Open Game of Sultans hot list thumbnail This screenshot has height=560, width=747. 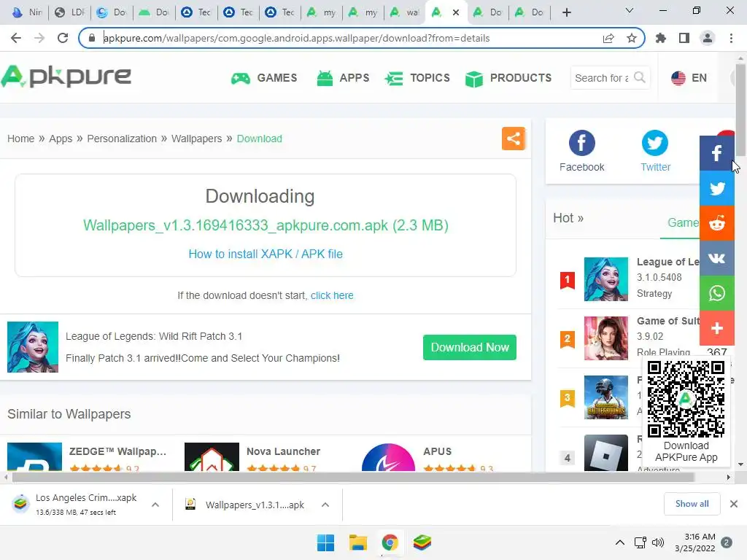coord(606,338)
